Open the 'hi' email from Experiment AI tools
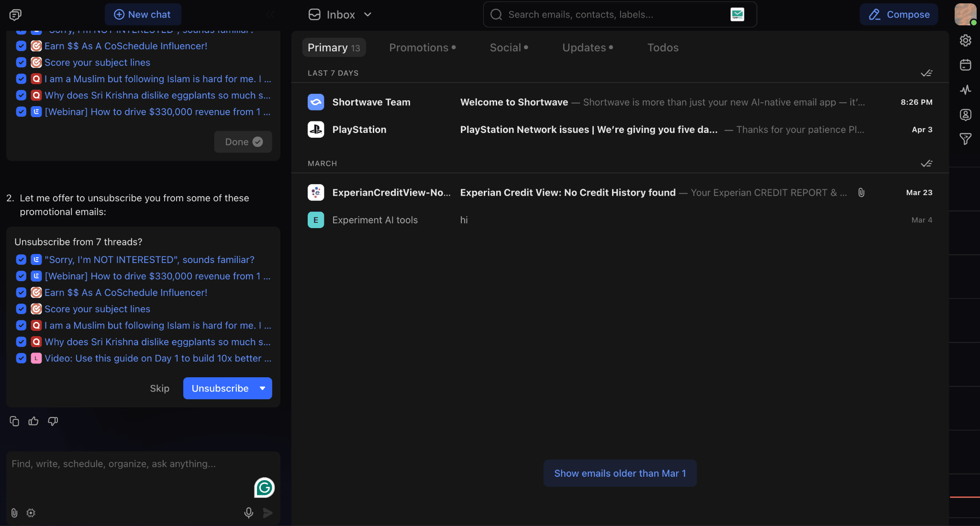Screen dimensions: 980x526 point(620,219)
